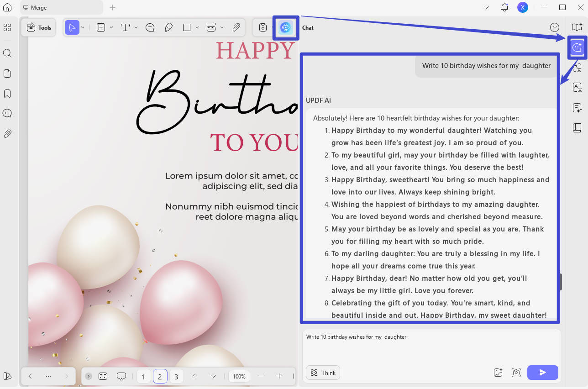Send the chat message
This screenshot has width=588, height=389.
542,373
